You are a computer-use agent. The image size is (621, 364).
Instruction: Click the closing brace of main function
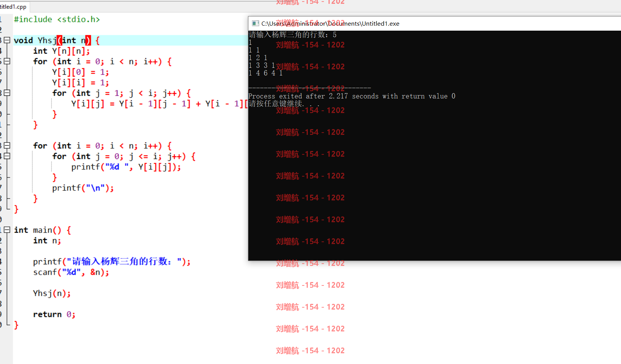(x=16, y=325)
